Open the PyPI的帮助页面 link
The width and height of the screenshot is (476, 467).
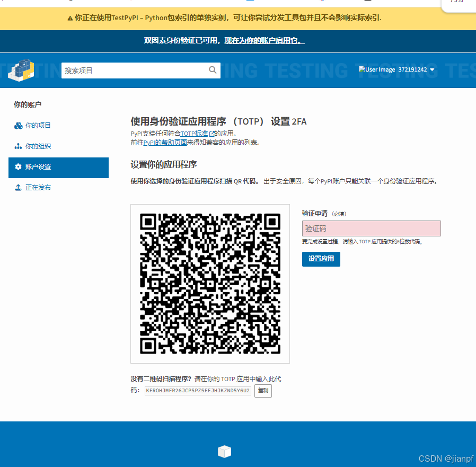click(165, 143)
